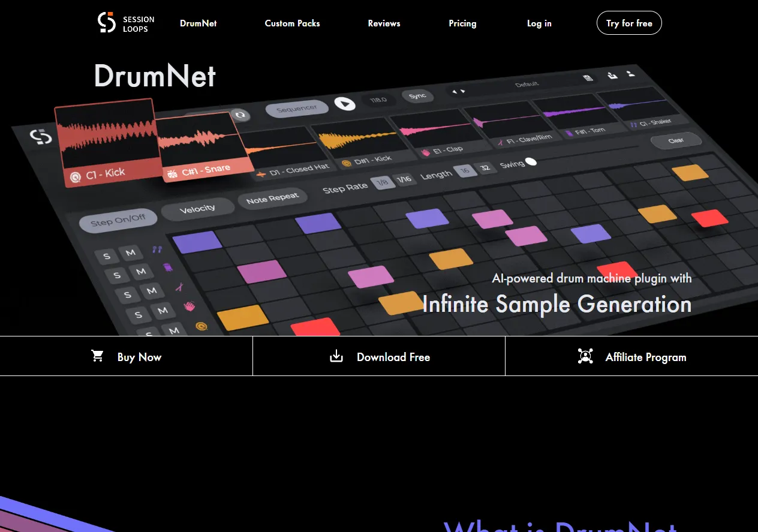The height and width of the screenshot is (532, 758).
Task: Select the C#1 - Snare waveform pad
Action: (205, 146)
